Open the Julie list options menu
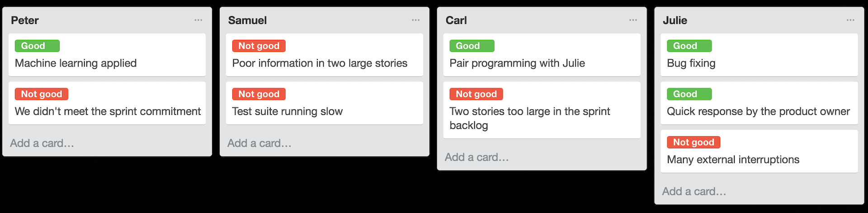The width and height of the screenshot is (868, 213). click(850, 20)
